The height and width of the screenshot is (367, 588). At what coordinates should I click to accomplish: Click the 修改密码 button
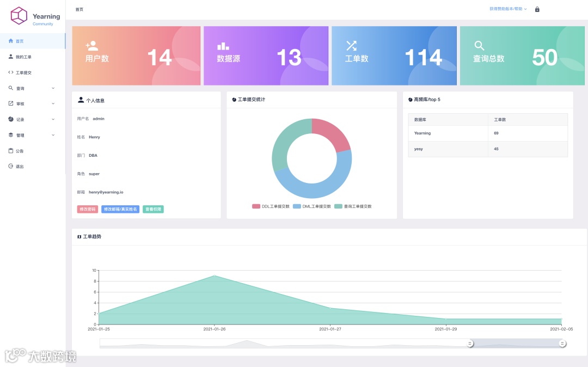coord(87,209)
